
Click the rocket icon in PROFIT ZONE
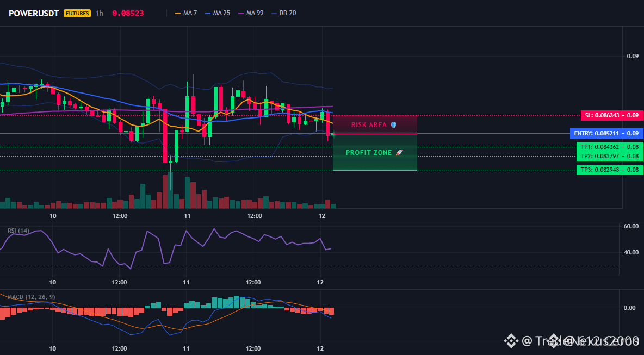(399, 152)
